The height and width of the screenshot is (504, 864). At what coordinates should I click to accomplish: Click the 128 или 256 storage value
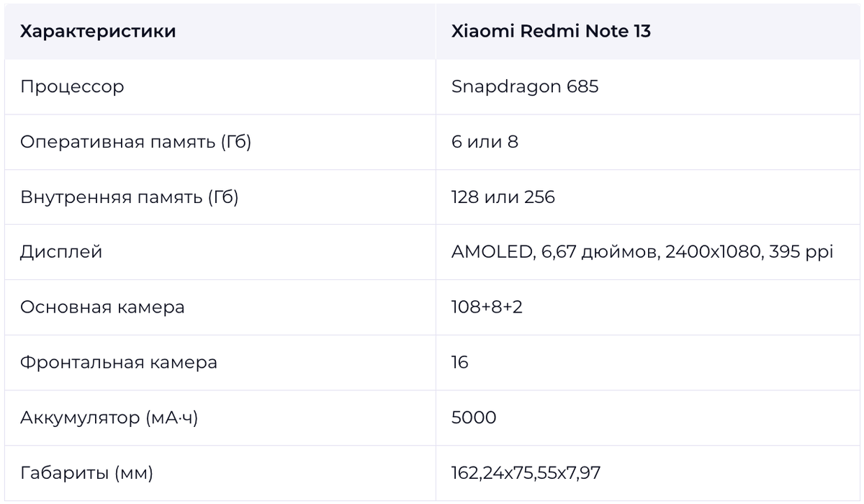coord(503,197)
